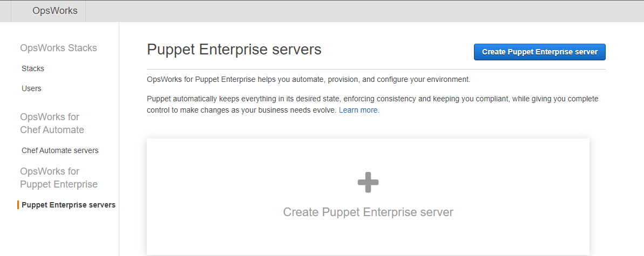644x256 pixels.
Task: Open the Users sidebar item
Action: tap(31, 88)
